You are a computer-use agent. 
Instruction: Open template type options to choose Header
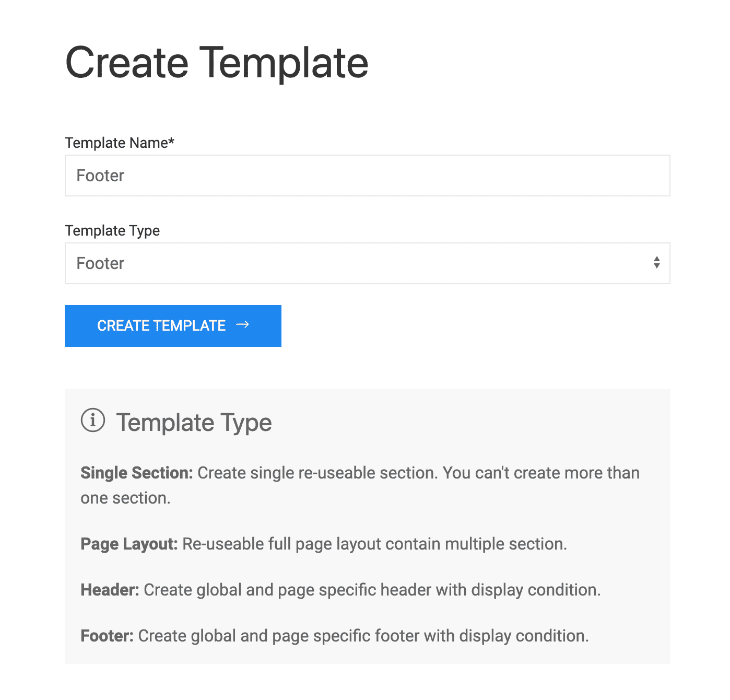pos(367,263)
